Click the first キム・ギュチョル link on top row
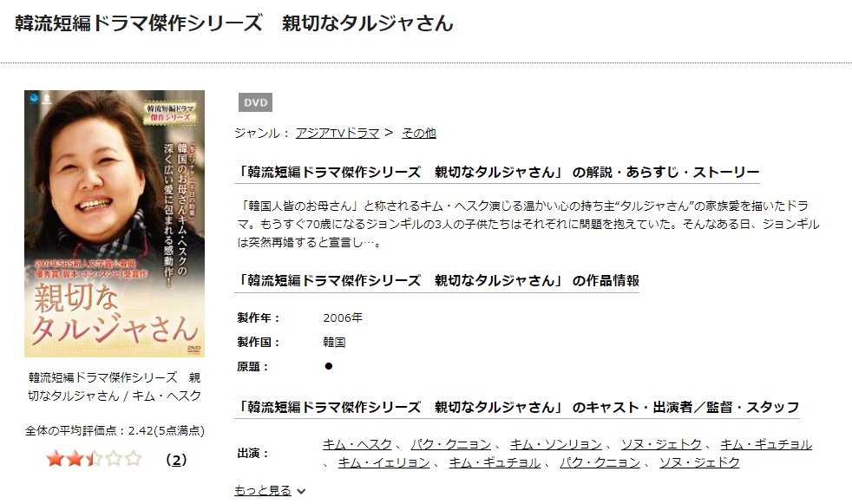This screenshot has width=852, height=504. coord(766,444)
